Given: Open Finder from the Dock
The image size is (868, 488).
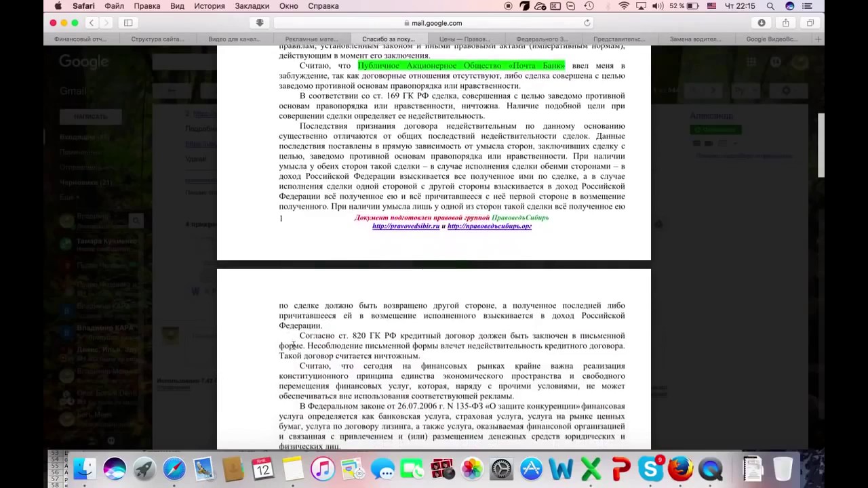Looking at the screenshot, I should click(x=85, y=469).
